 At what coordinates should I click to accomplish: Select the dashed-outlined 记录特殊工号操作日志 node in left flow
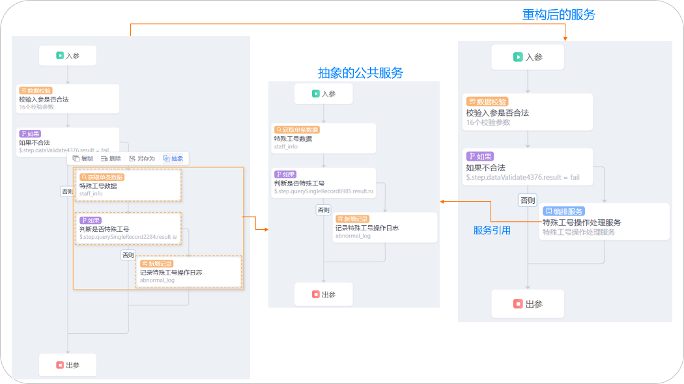point(189,271)
